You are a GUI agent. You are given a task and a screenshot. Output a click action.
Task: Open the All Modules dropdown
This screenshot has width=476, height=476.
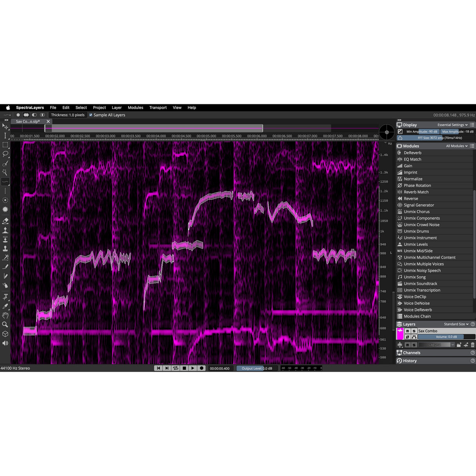coord(456,145)
